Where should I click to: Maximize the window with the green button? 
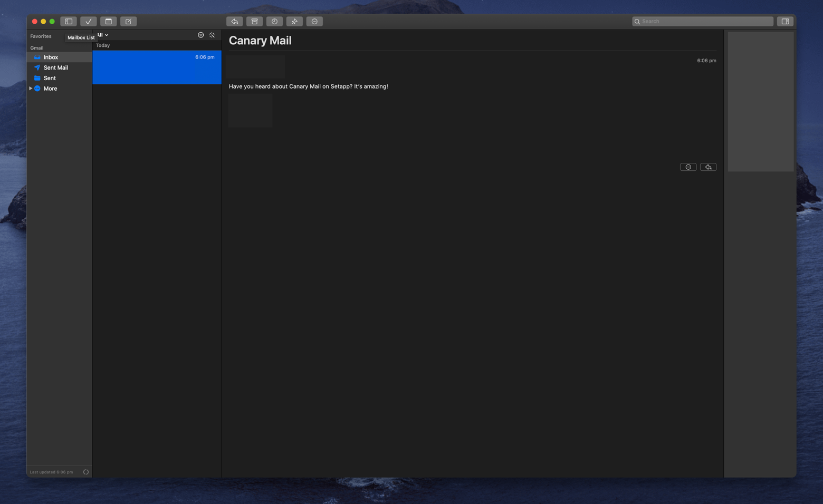[52, 22]
